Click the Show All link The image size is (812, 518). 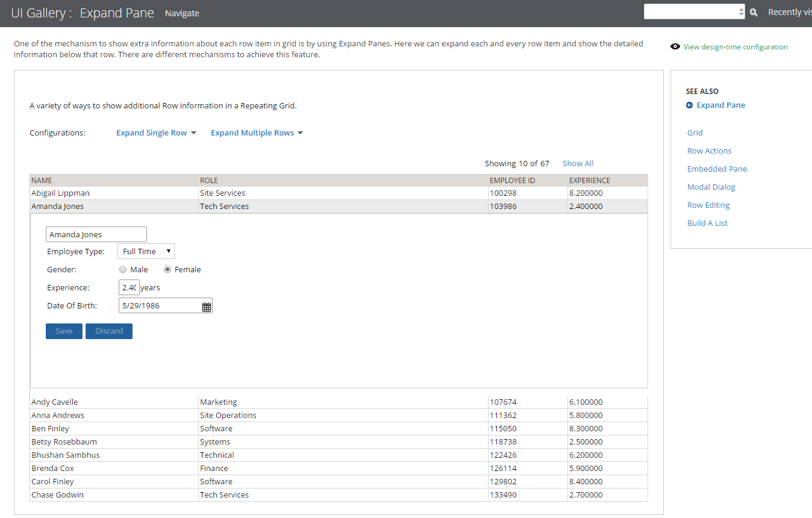[578, 163]
